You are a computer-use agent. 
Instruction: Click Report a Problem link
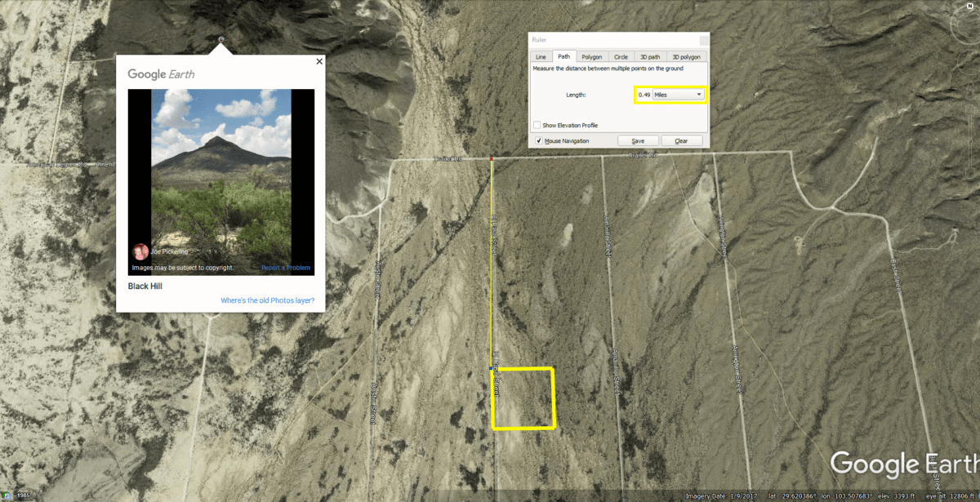click(286, 268)
